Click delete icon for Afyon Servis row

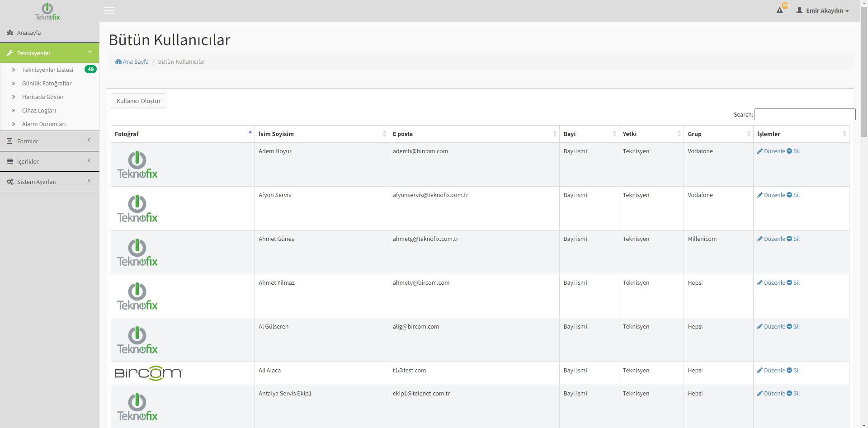pyautogui.click(x=789, y=195)
